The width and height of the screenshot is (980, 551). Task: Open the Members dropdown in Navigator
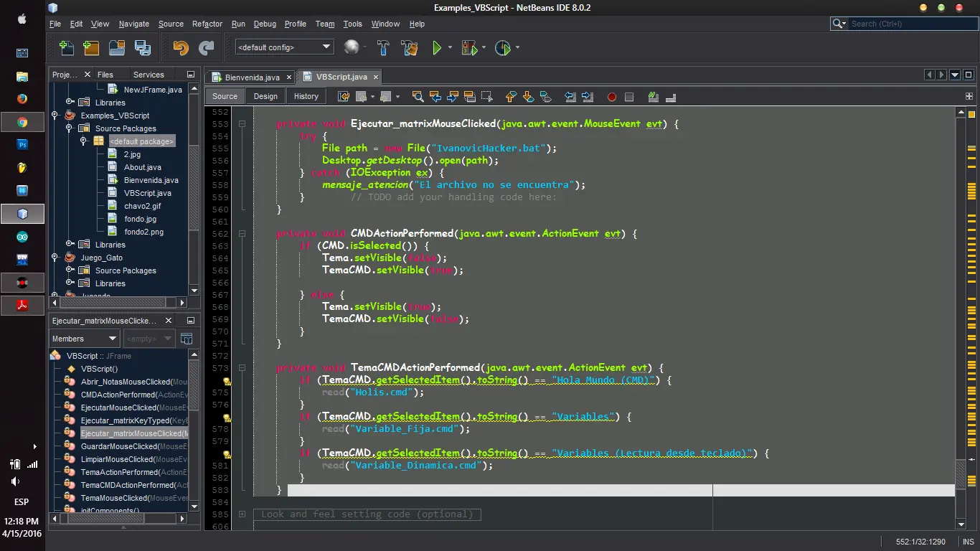[85, 339]
